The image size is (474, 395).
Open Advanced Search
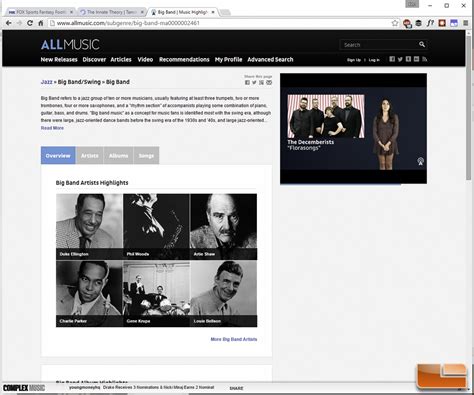pos(270,59)
